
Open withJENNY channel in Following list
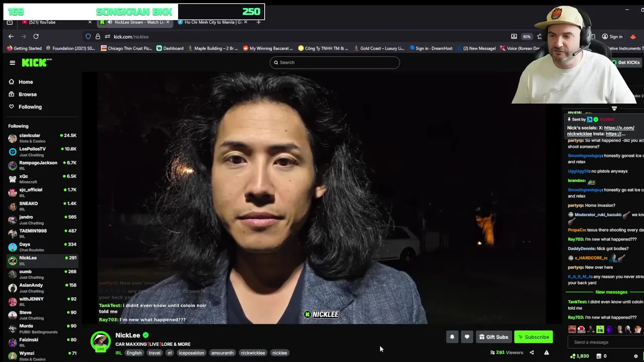[x=42, y=301]
